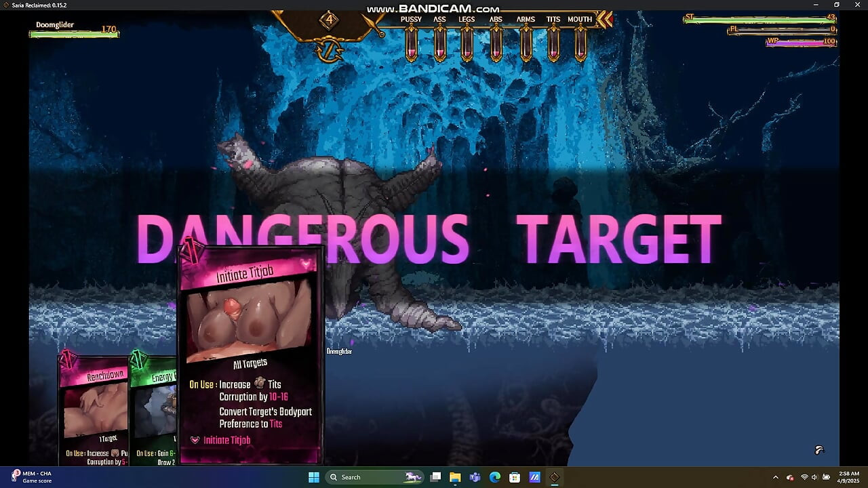Click the ABS label in top bar

(496, 19)
